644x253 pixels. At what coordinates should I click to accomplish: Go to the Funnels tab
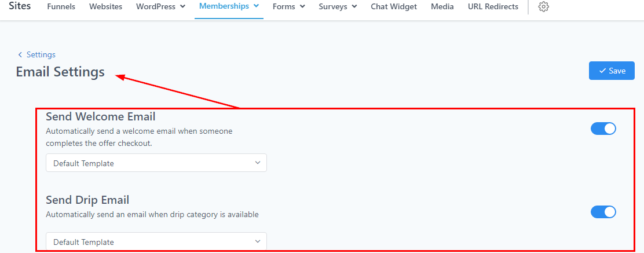[61, 7]
